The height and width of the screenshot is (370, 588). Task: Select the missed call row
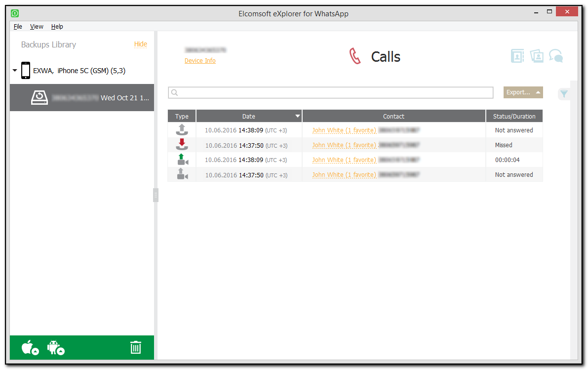point(346,145)
